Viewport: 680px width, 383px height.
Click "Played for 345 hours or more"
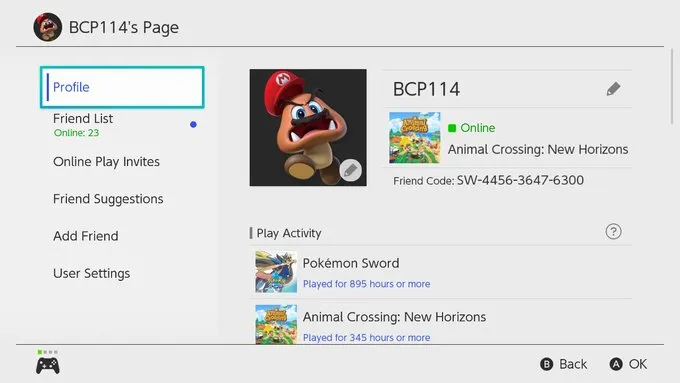tap(366, 337)
